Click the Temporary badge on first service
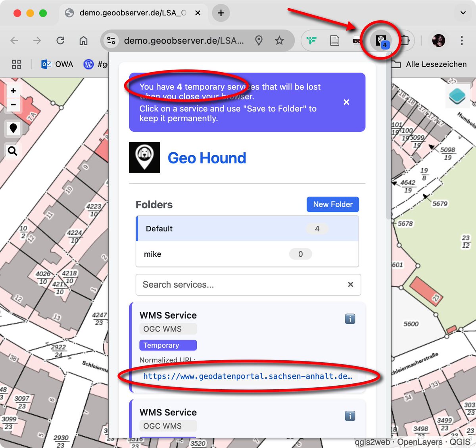Viewport: 476px width, 448px height. [x=168, y=345]
